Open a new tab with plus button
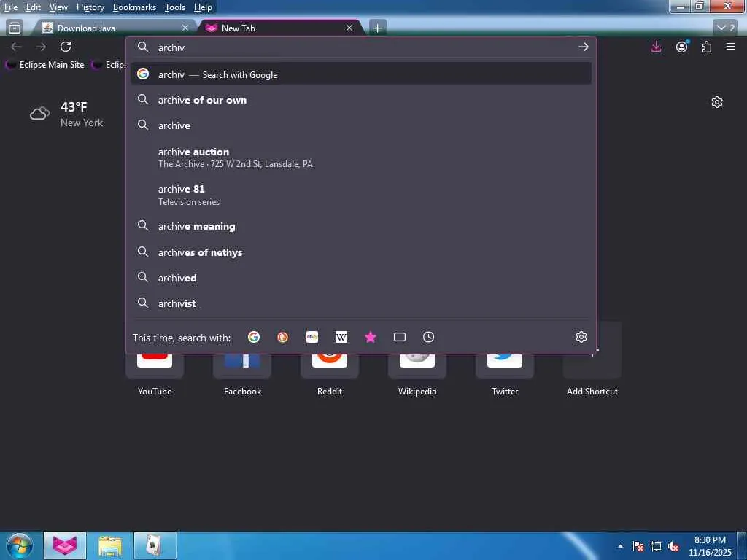 (377, 28)
